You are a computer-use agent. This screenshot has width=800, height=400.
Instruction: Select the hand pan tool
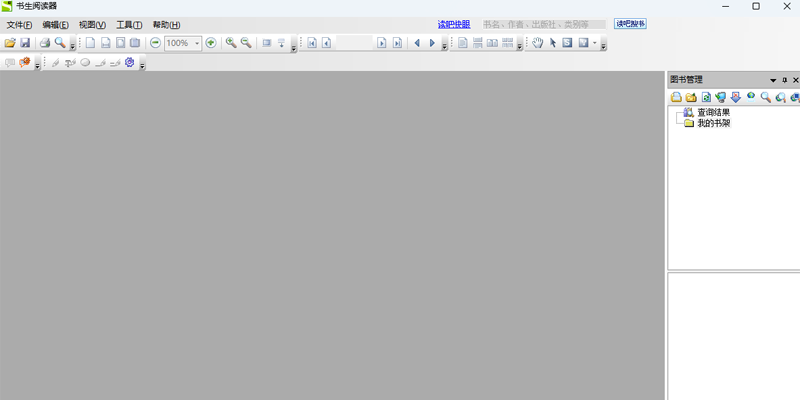point(537,43)
